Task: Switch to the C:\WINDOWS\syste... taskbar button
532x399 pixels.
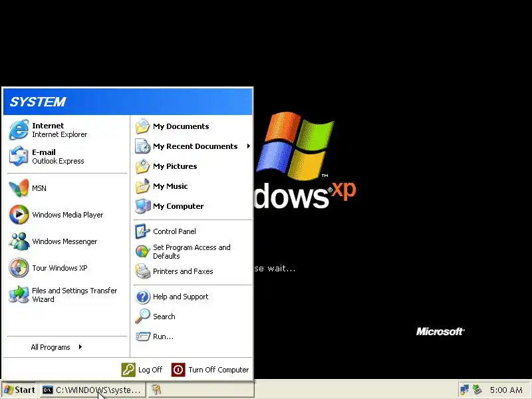Action: 92,390
